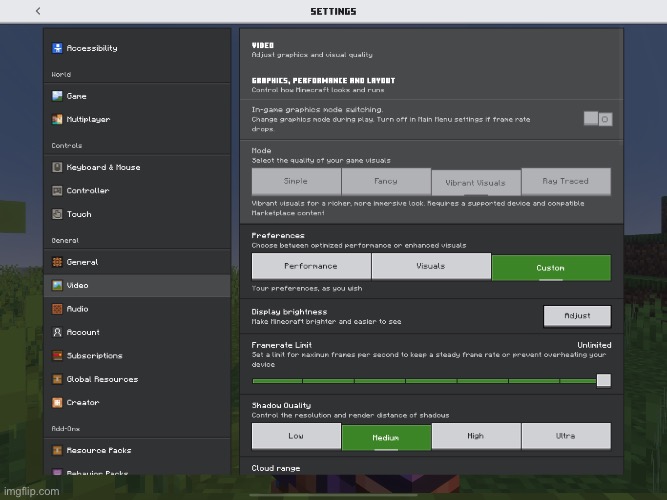The height and width of the screenshot is (500, 667).
Task: Set Shadow Quality to Low
Action: (296, 436)
